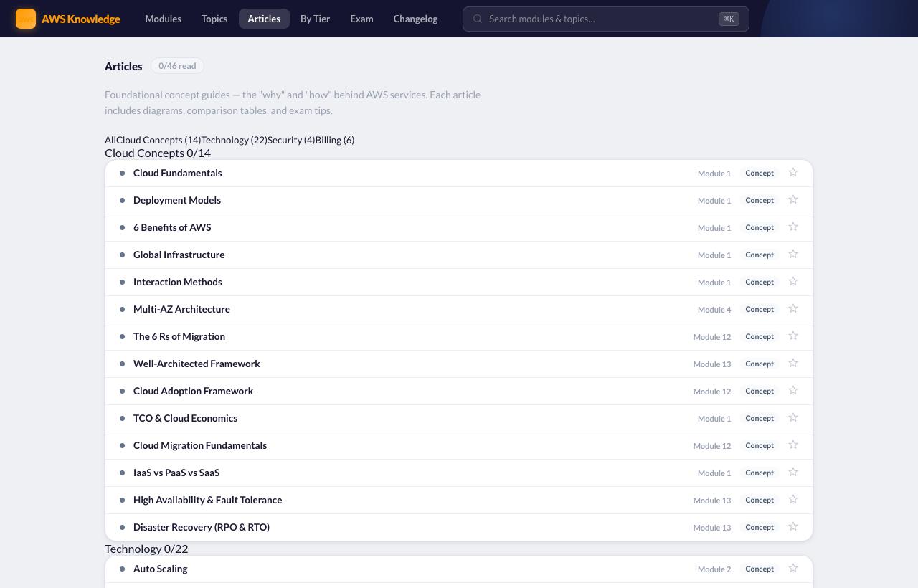
Task: Open the Multi-AZ Architecture article
Action: [459, 309]
